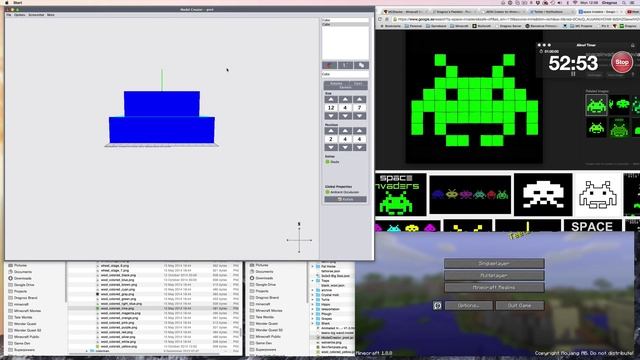
Task: Select the white invader on black image result
Action: (x=543, y=195)
